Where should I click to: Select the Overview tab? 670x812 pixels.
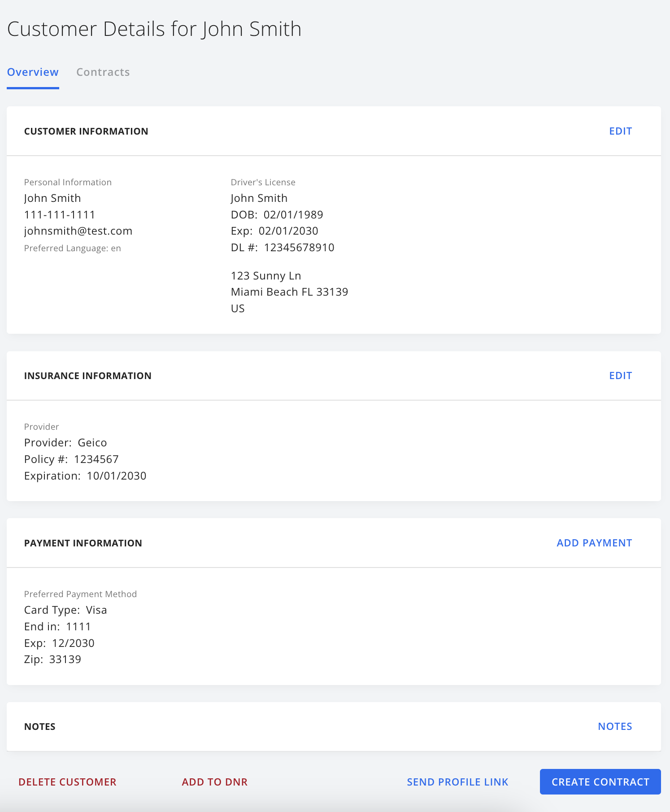click(x=33, y=72)
